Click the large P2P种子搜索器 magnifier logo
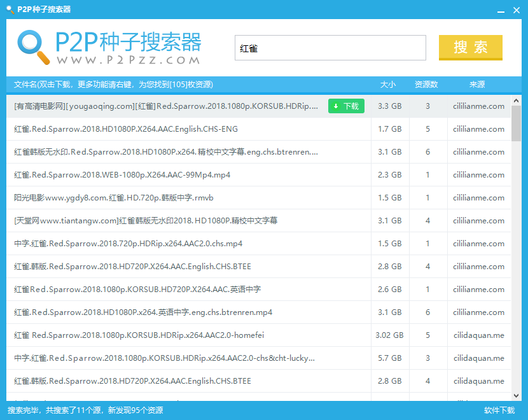The image size is (528, 420). (34, 47)
